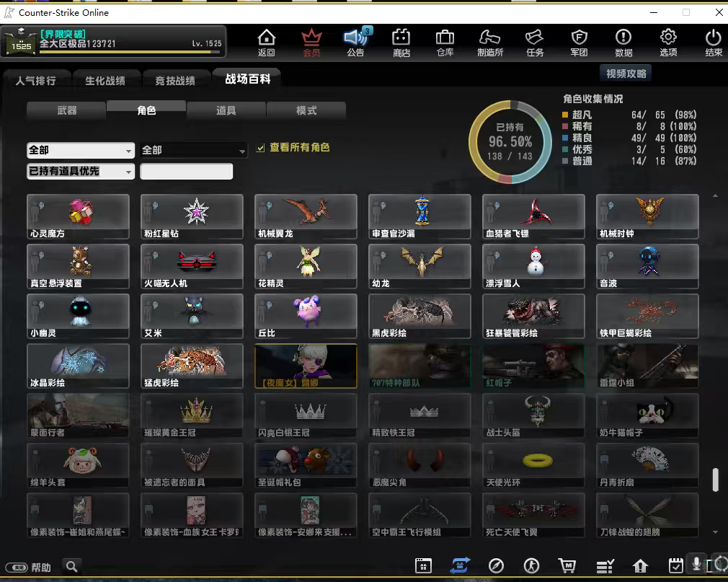
Task: Select the 狂暴饕餮彩绘 item card
Action: (533, 316)
